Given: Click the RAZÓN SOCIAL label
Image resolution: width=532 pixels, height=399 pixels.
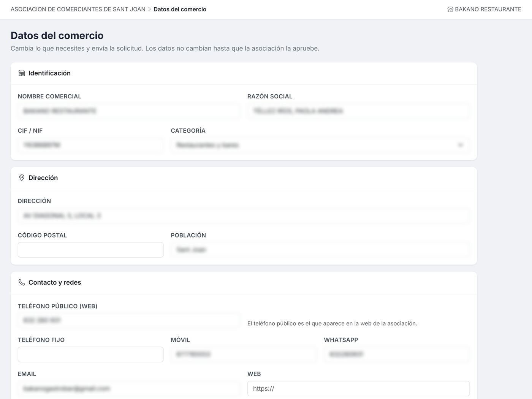Looking at the screenshot, I should (270, 97).
